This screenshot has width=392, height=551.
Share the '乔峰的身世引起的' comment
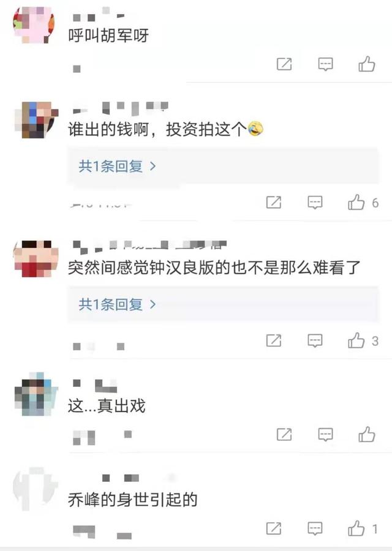tap(274, 528)
